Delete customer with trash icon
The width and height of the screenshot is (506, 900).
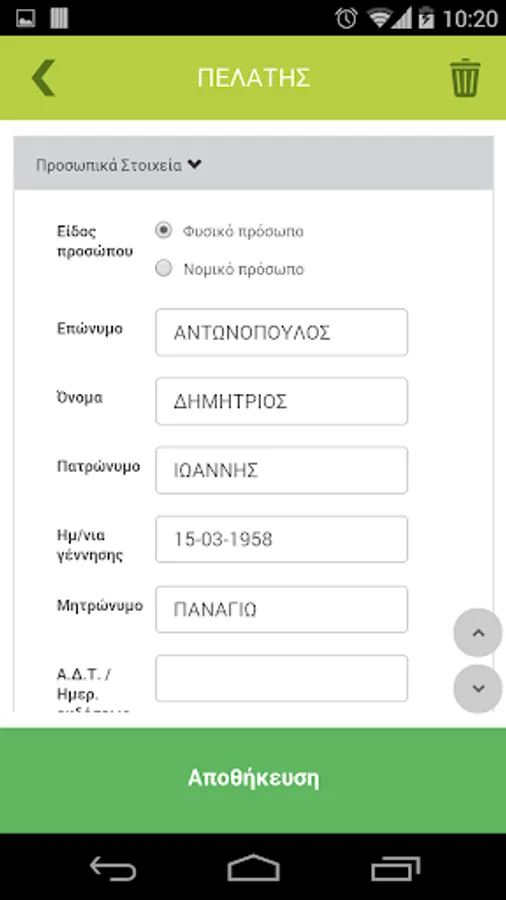tap(465, 77)
